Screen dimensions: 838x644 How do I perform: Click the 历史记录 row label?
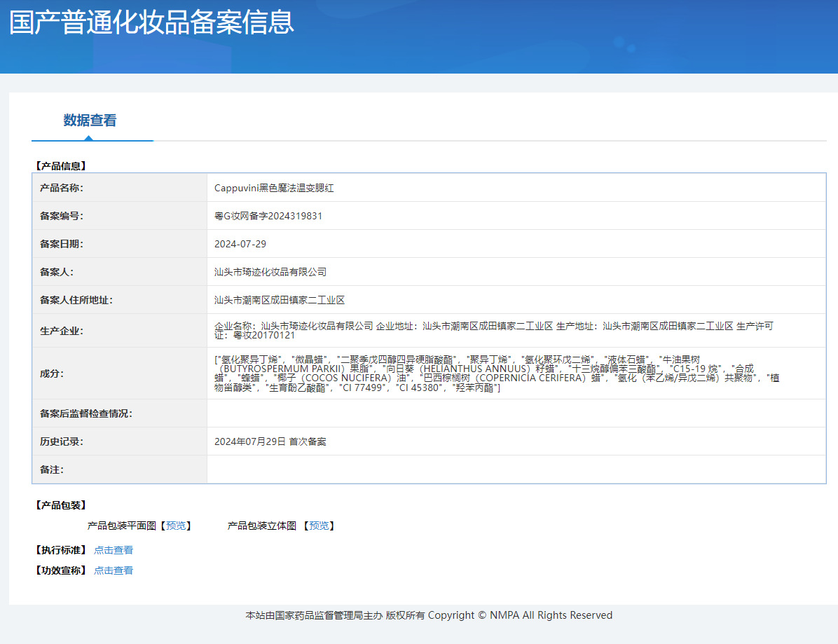pyautogui.click(x=62, y=442)
